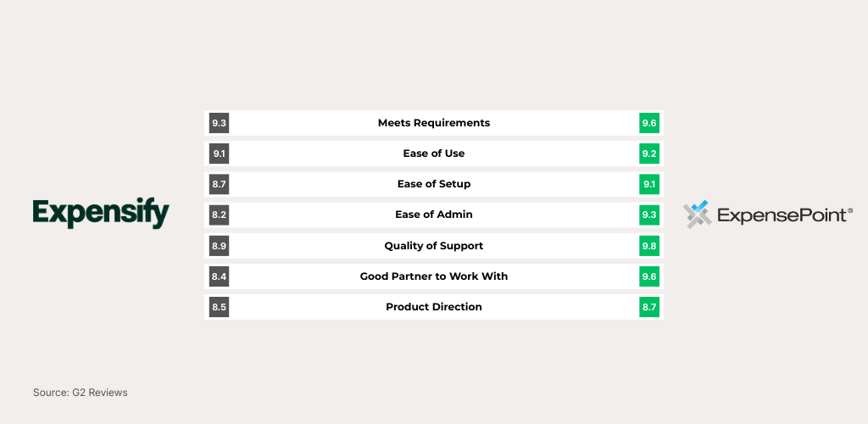Select Good Partner to Work With label
The image size is (868, 424).
434,276
